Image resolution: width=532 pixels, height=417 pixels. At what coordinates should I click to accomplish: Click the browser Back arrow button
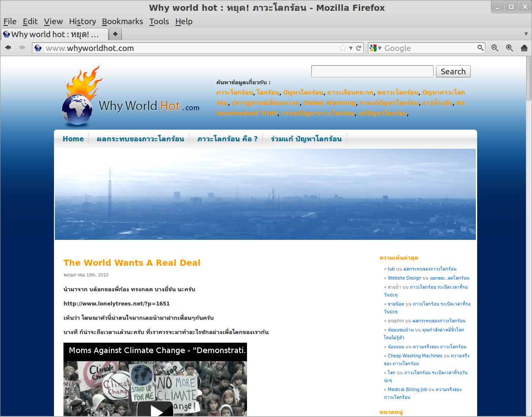(8, 48)
